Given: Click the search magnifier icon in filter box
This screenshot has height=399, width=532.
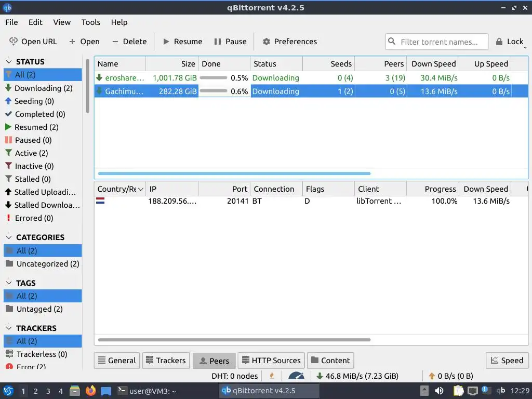Looking at the screenshot, I should tap(392, 42).
